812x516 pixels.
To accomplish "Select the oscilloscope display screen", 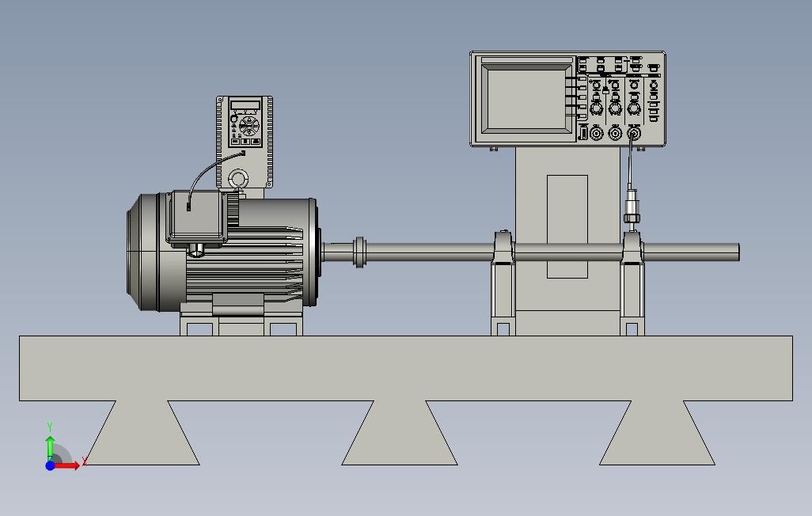I will pos(526,100).
